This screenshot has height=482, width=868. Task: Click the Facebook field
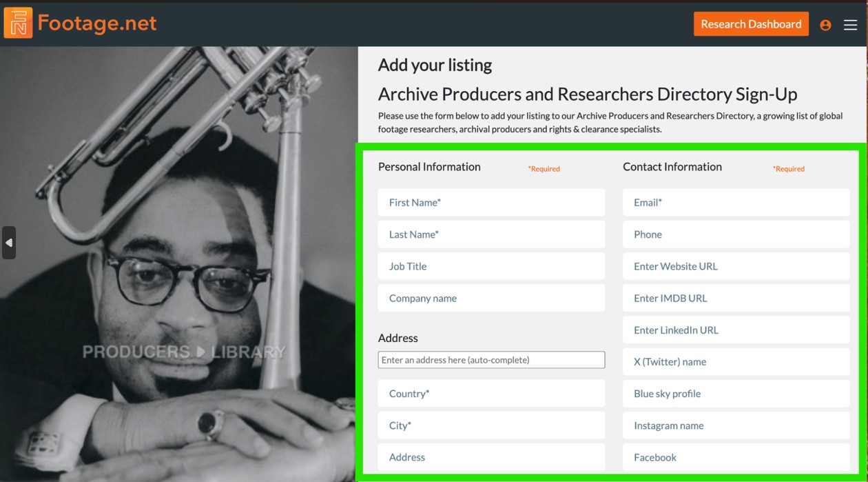click(736, 457)
